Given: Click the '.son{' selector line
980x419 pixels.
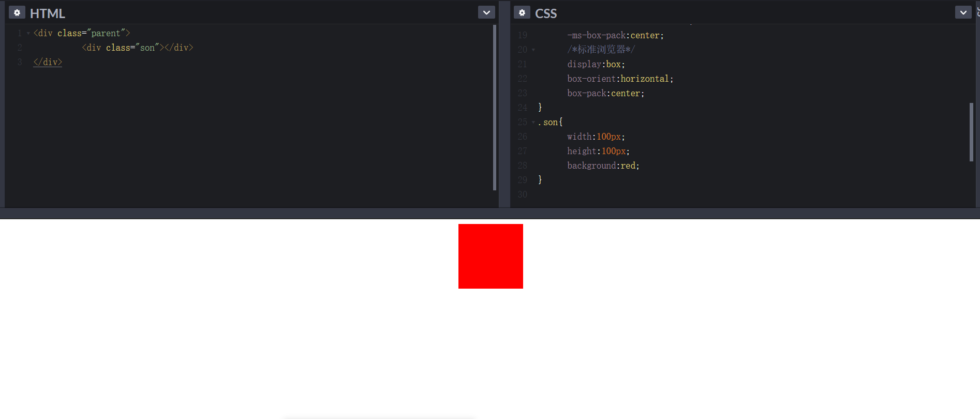Looking at the screenshot, I should coord(550,122).
